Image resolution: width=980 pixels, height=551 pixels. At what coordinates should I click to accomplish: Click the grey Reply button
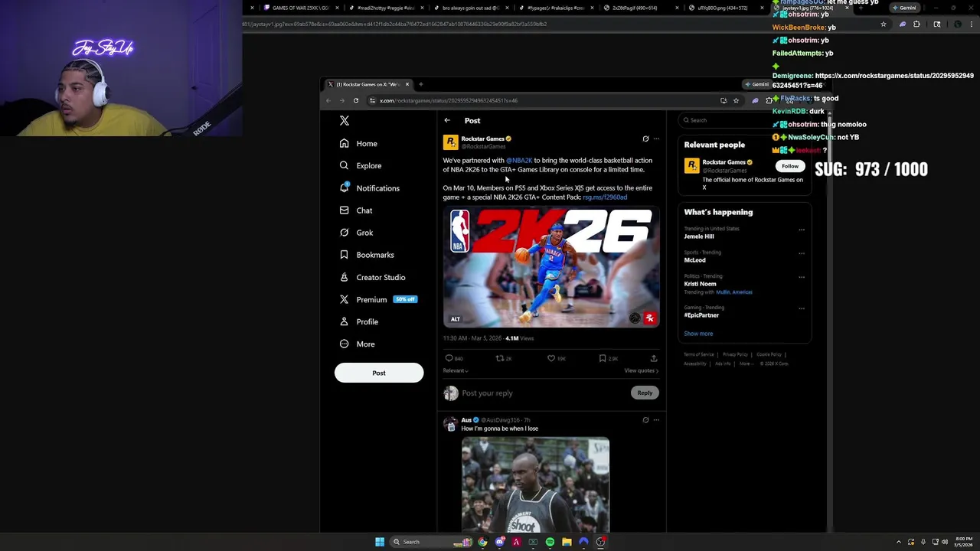click(x=645, y=393)
